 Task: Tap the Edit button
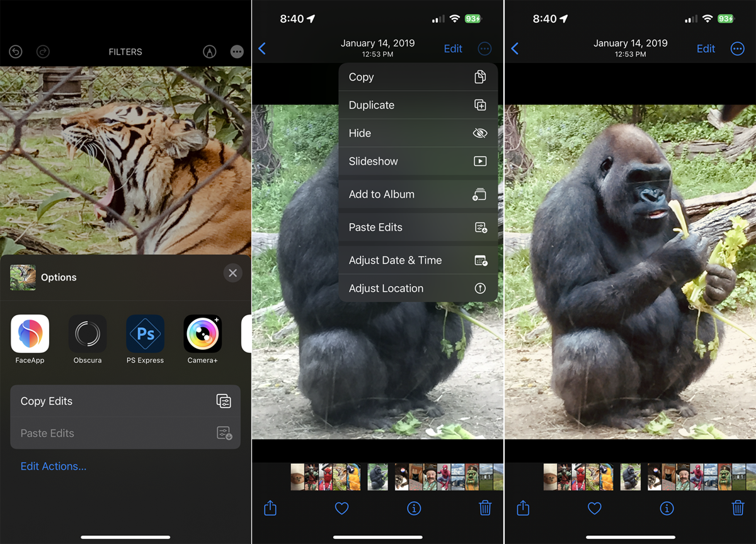[x=705, y=49]
